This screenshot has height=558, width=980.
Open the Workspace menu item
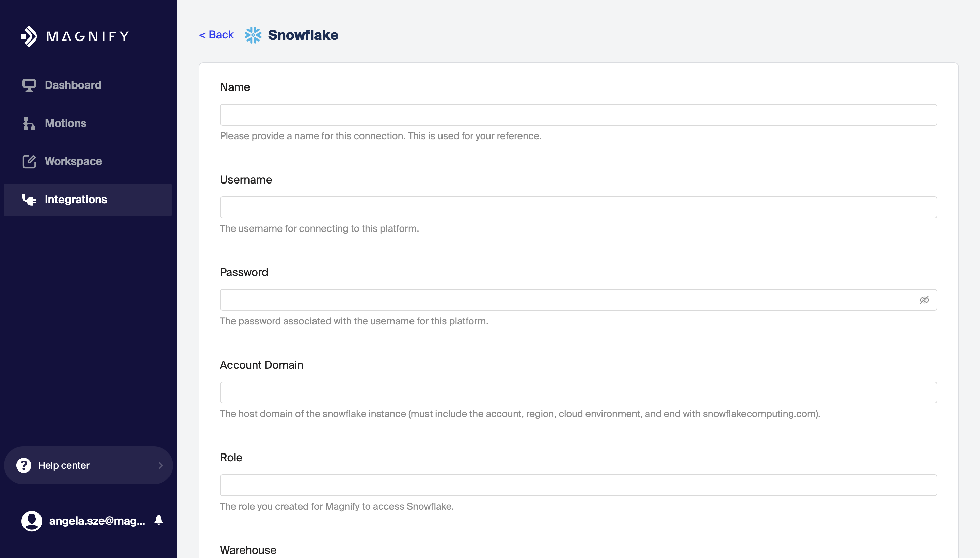(x=73, y=161)
